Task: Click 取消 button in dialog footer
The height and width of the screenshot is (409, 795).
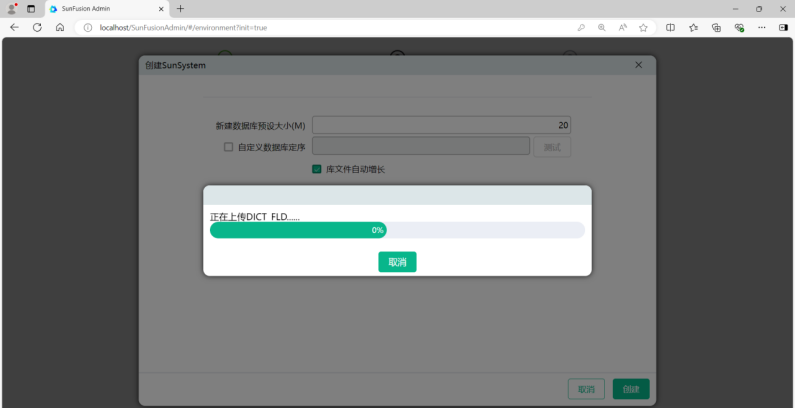Action: [586, 389]
